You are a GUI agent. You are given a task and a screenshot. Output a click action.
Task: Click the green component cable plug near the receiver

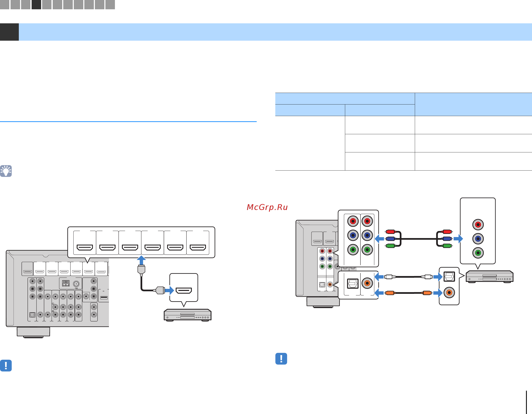390,246
